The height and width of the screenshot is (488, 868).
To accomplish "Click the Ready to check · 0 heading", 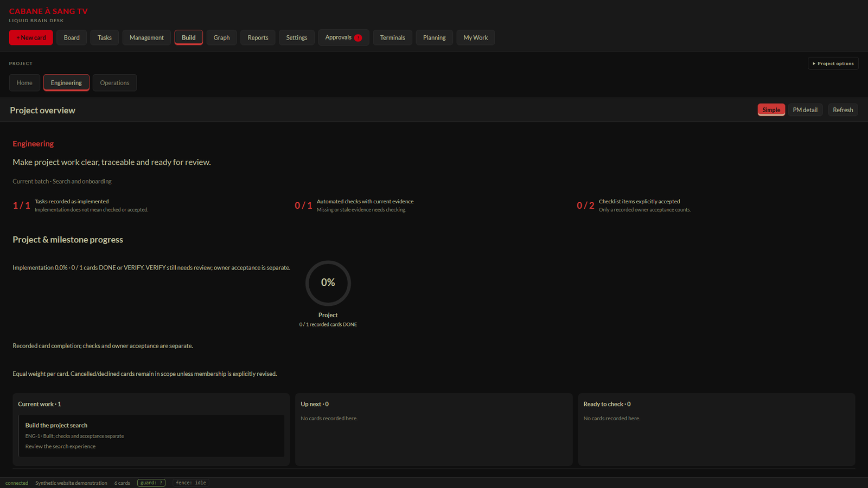I will tap(607, 404).
